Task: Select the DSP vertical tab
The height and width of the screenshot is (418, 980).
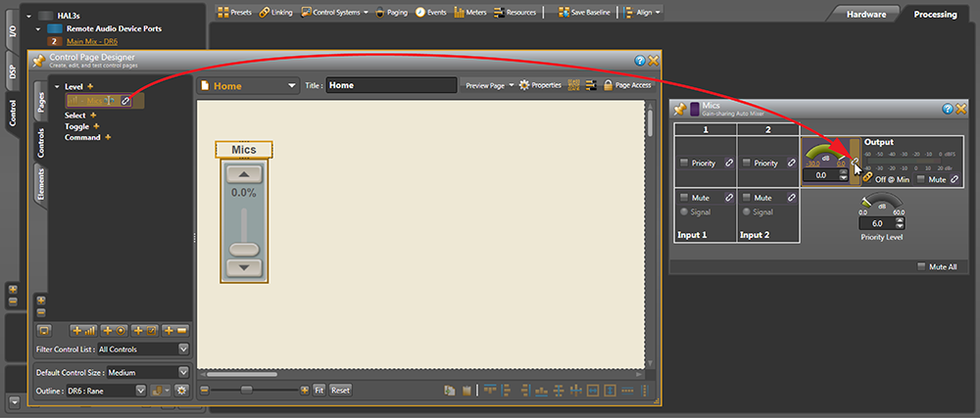Action: 13,72
